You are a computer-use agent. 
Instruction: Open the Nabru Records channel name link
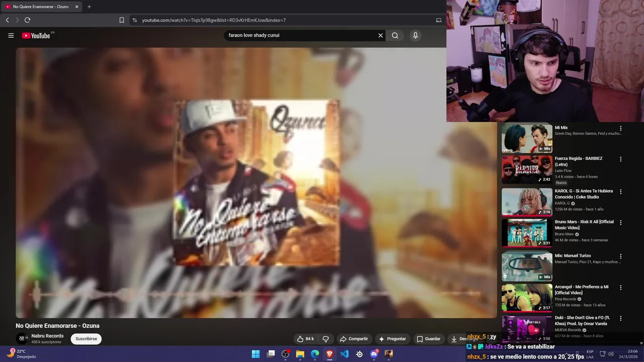tap(47, 336)
